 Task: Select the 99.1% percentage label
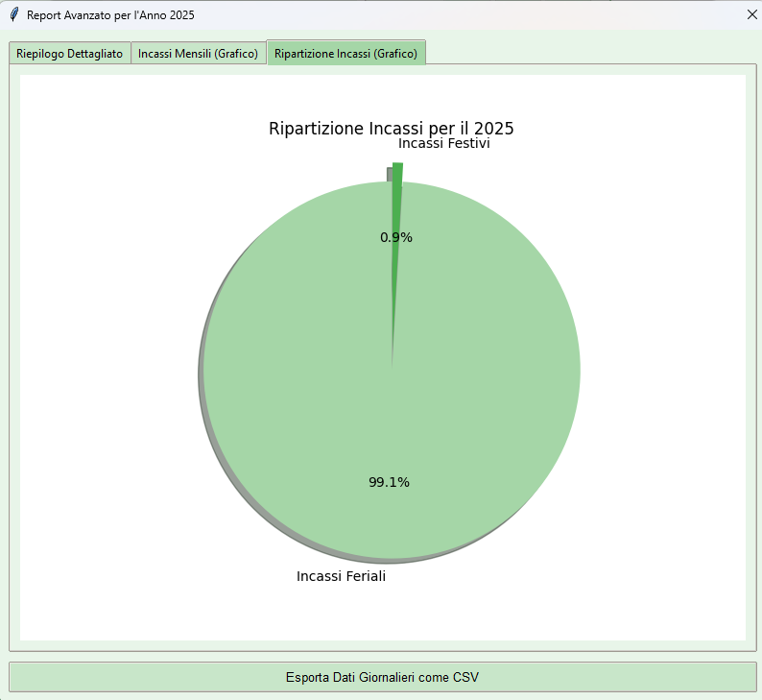389,482
